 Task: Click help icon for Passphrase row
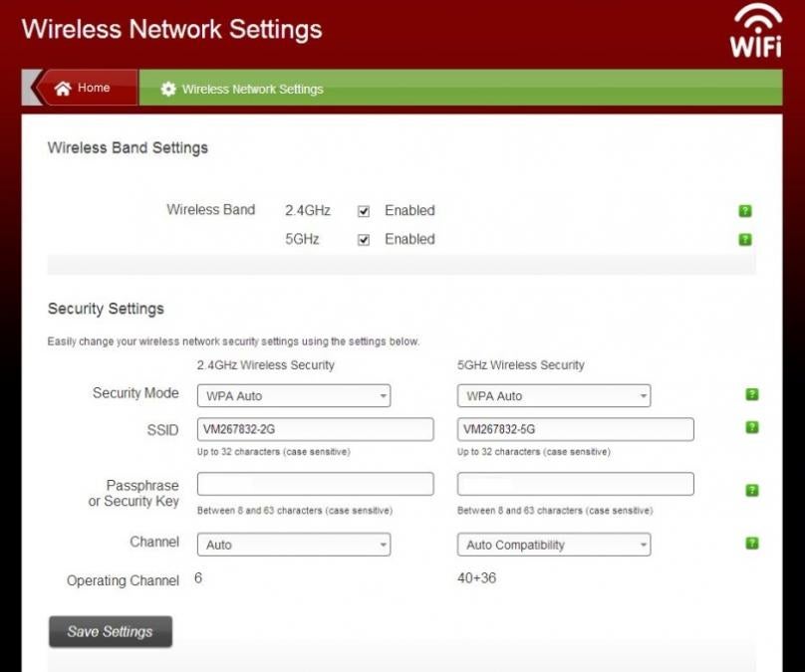click(x=751, y=491)
